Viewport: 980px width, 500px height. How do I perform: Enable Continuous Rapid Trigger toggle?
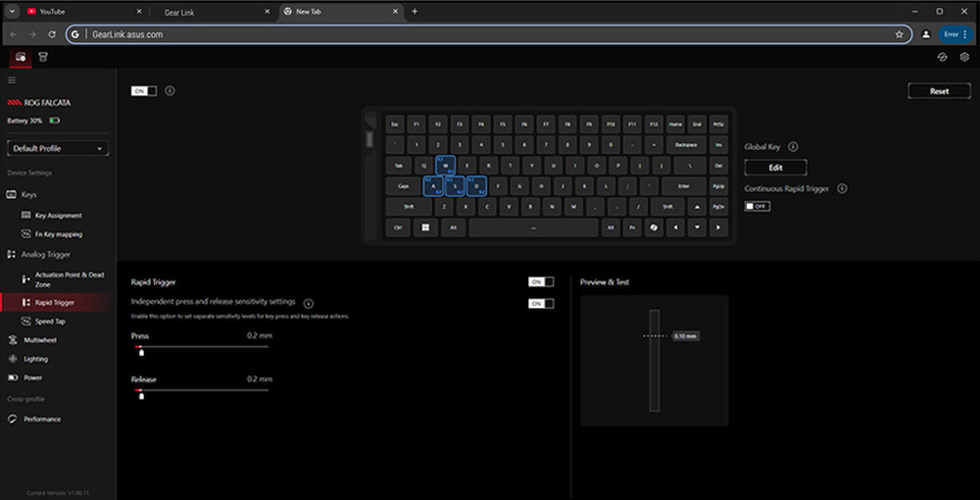click(x=757, y=206)
